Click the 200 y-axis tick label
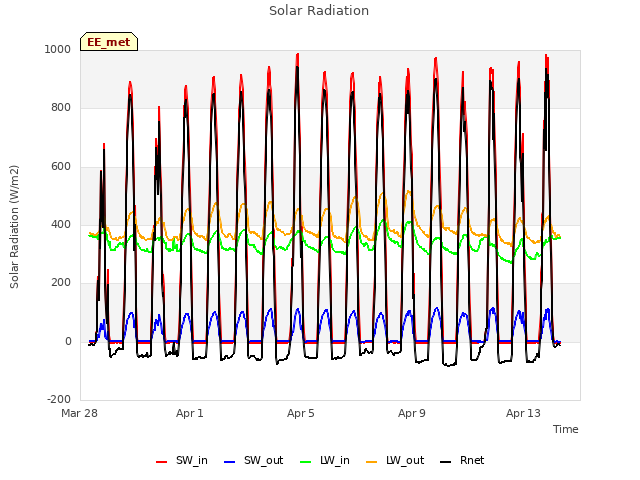The image size is (640, 480). tap(61, 282)
